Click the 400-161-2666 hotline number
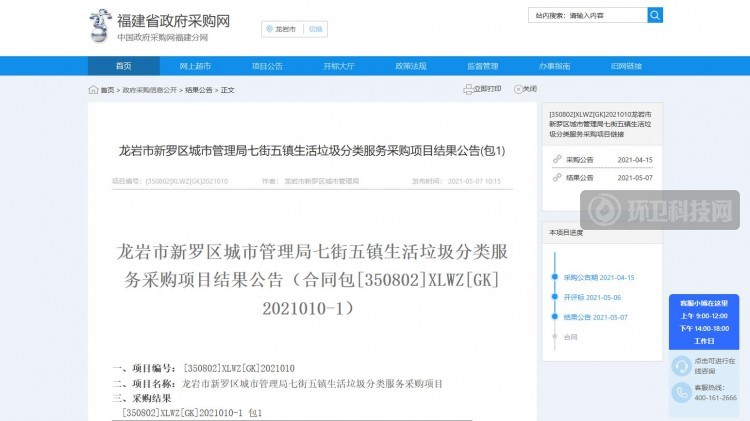The width and height of the screenshot is (750, 421). 716,398
